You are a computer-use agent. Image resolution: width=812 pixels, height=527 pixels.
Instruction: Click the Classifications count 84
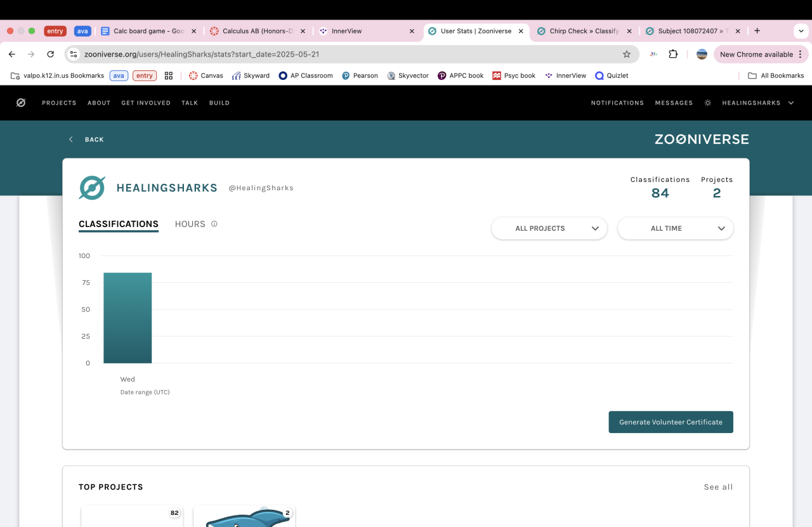point(660,193)
